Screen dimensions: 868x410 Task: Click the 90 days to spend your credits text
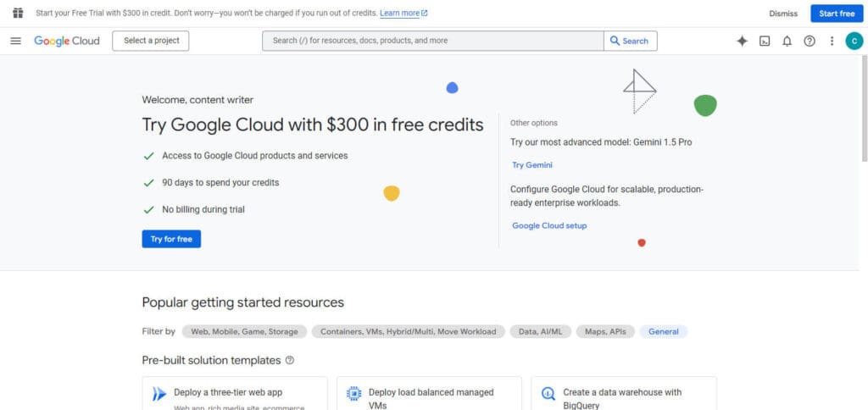coord(220,183)
